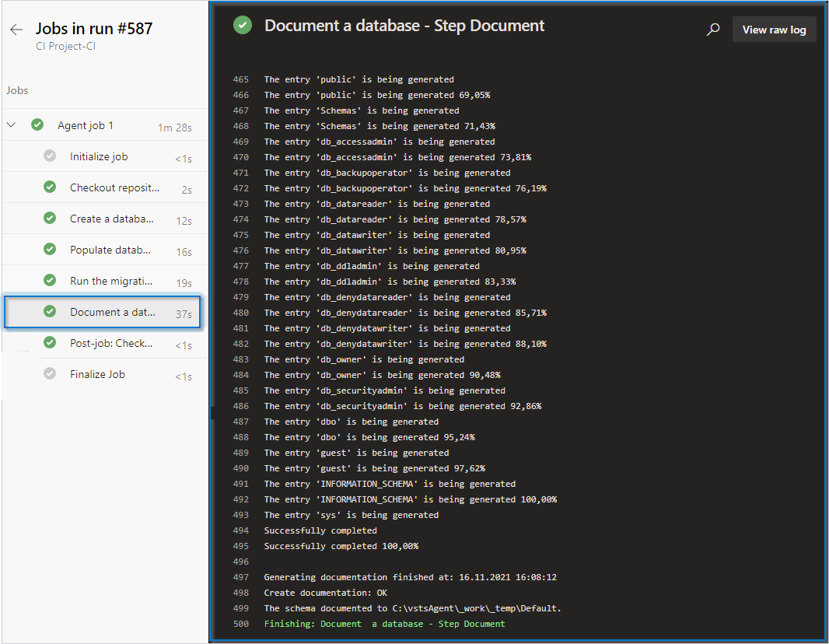This screenshot has height=644, width=829.
Task: Open the Initialize job step
Action: tap(105, 156)
